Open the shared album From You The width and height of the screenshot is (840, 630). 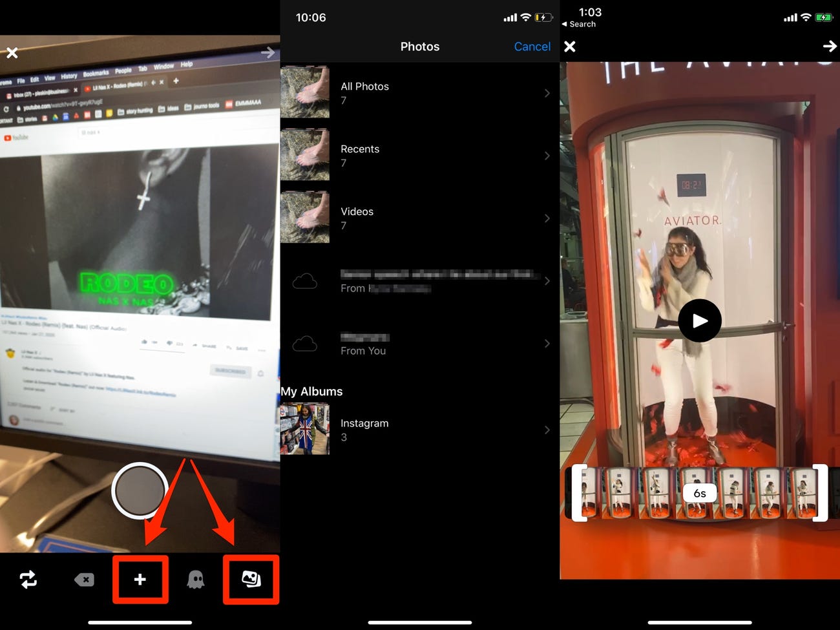pyautogui.click(x=419, y=344)
